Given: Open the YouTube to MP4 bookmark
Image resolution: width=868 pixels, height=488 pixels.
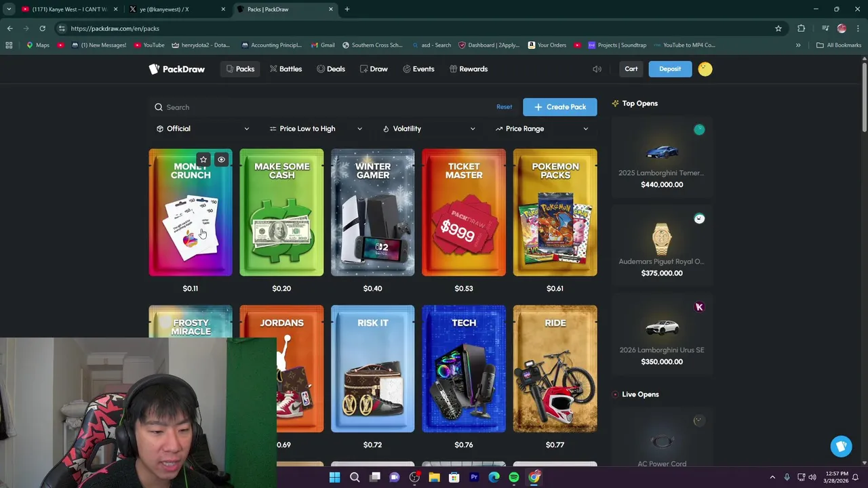Looking at the screenshot, I should point(684,45).
